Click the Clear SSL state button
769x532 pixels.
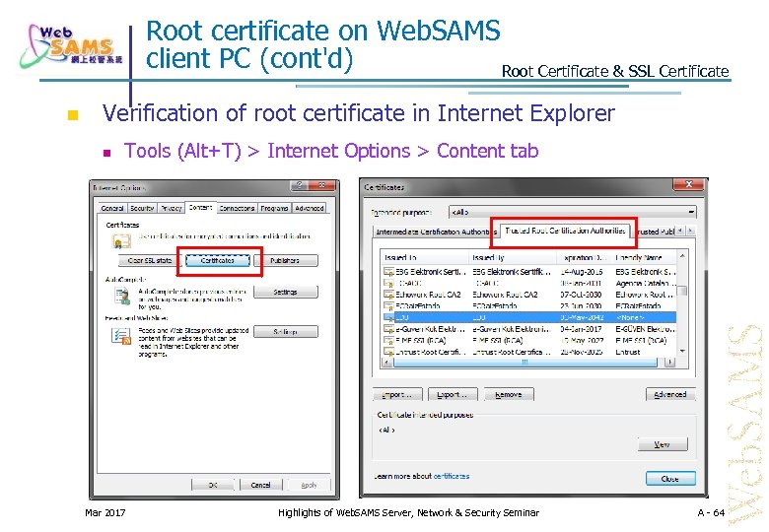[x=150, y=261]
